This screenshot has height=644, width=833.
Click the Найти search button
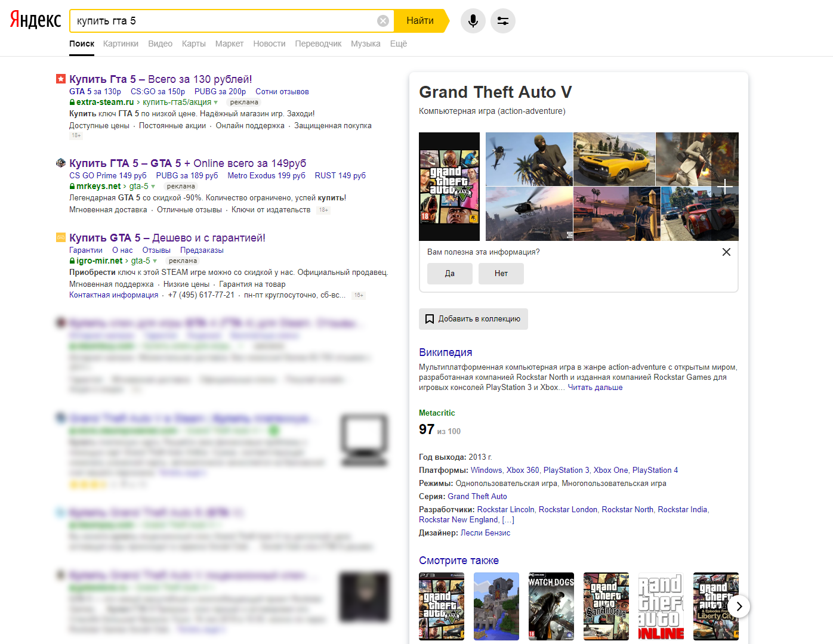(x=420, y=21)
